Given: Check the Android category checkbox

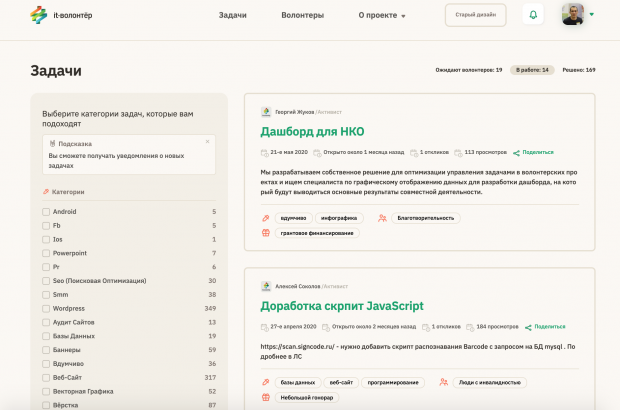Looking at the screenshot, I should point(46,212).
